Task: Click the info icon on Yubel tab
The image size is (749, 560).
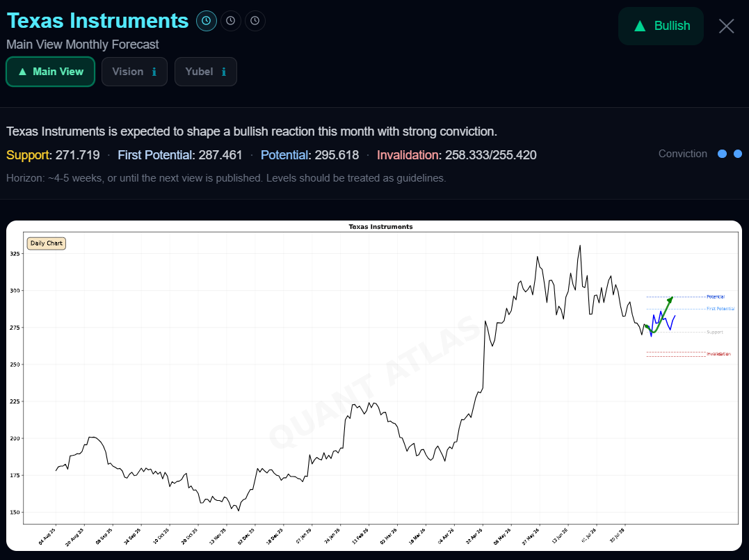Action: 223,72
